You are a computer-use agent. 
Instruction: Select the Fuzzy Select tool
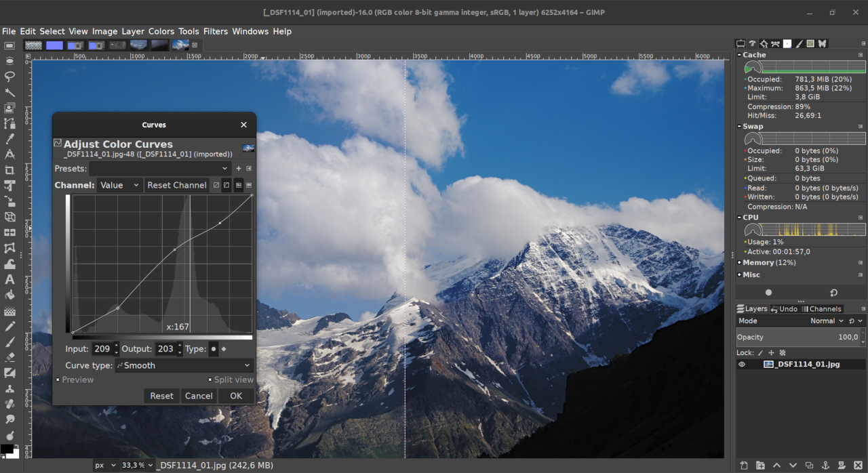tap(9, 92)
